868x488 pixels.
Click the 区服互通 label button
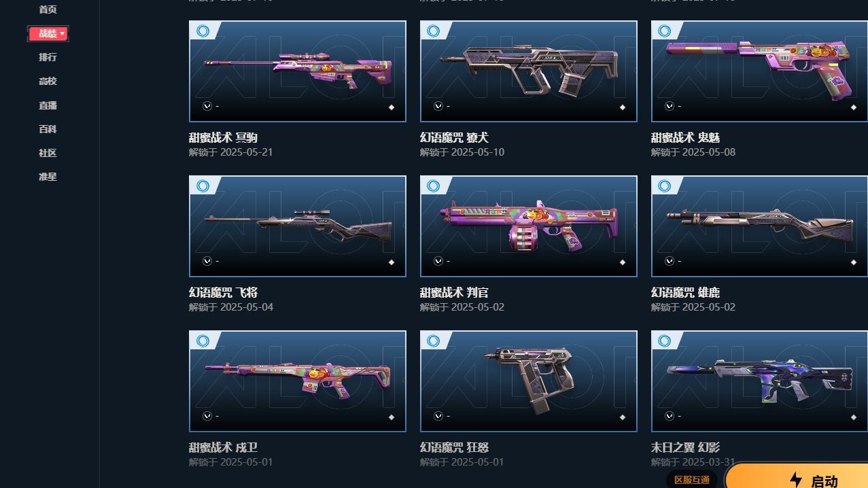tap(691, 480)
